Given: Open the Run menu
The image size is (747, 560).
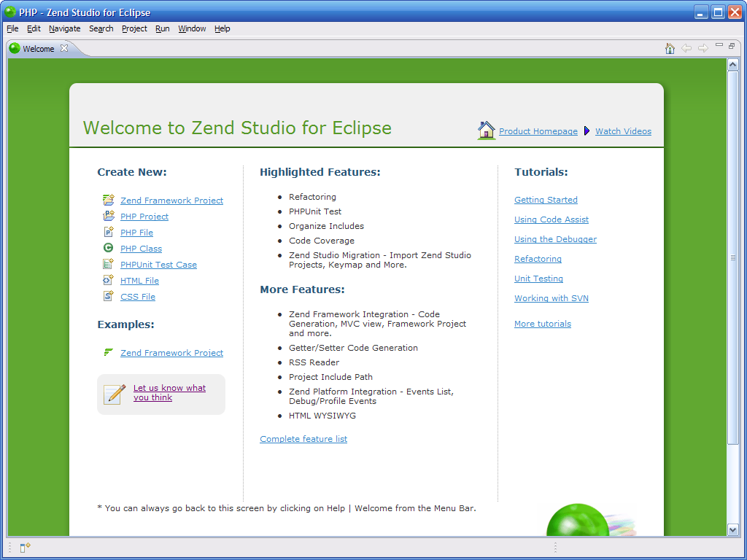Looking at the screenshot, I should coord(163,28).
